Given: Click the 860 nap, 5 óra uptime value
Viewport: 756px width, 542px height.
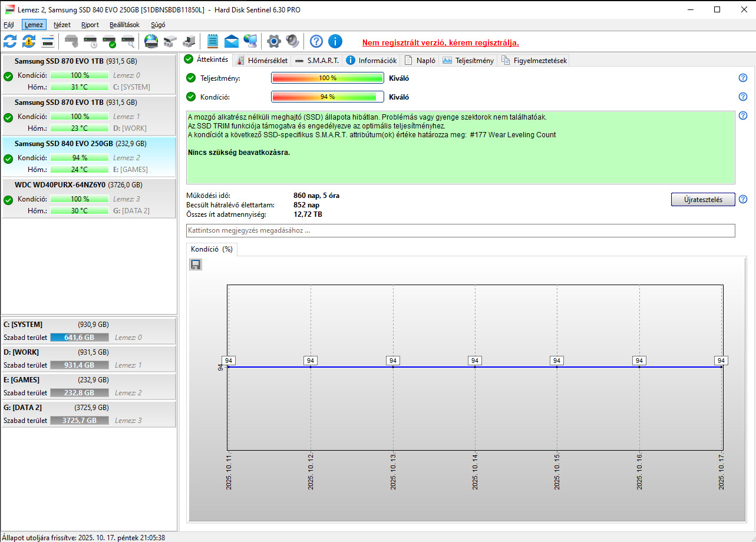Looking at the screenshot, I should (316, 196).
